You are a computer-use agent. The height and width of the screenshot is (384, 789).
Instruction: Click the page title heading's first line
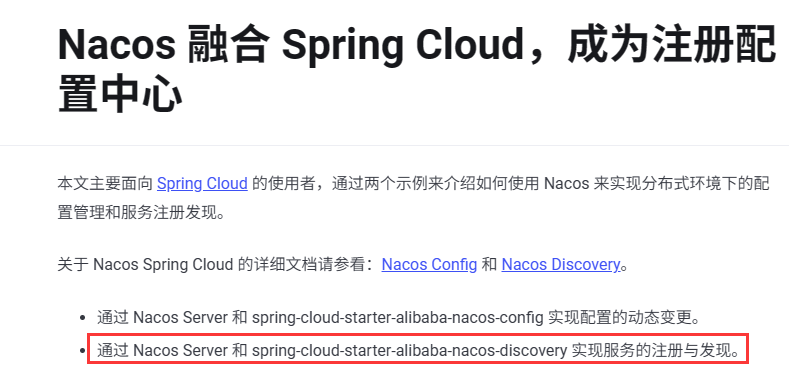[417, 46]
